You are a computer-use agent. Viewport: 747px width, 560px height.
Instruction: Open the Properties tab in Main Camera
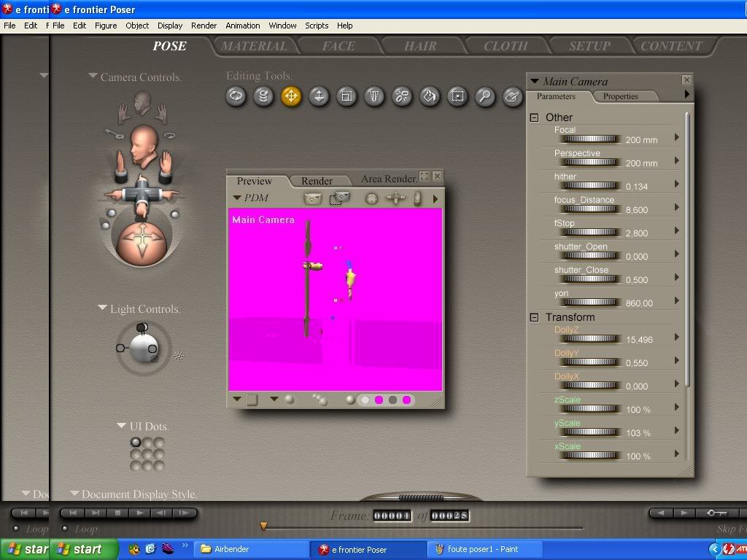[620, 96]
